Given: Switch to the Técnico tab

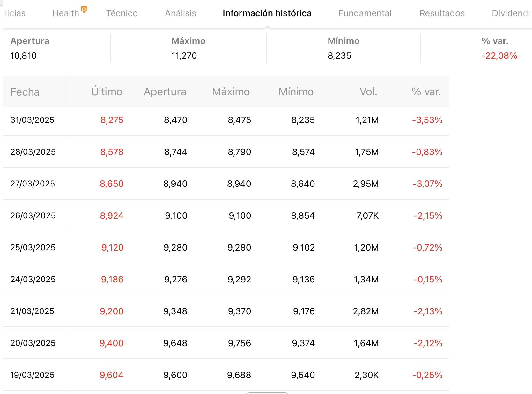Looking at the screenshot, I should [122, 13].
